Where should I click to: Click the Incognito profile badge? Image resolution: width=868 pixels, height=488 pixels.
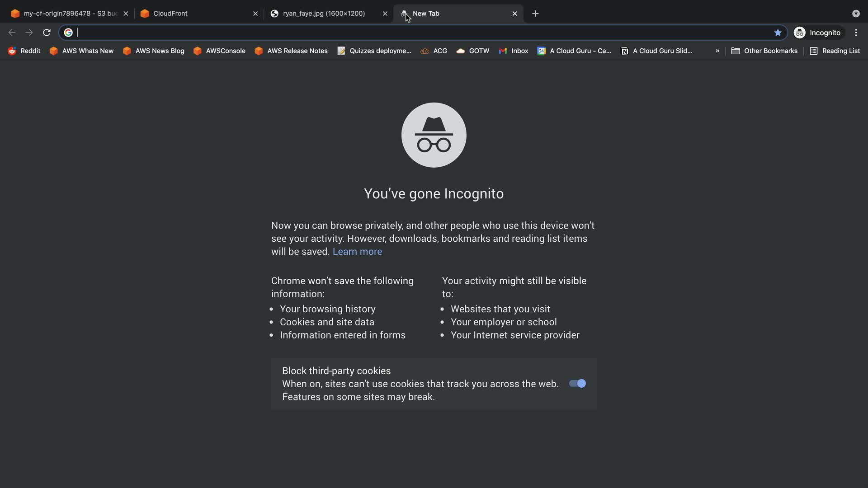click(817, 33)
